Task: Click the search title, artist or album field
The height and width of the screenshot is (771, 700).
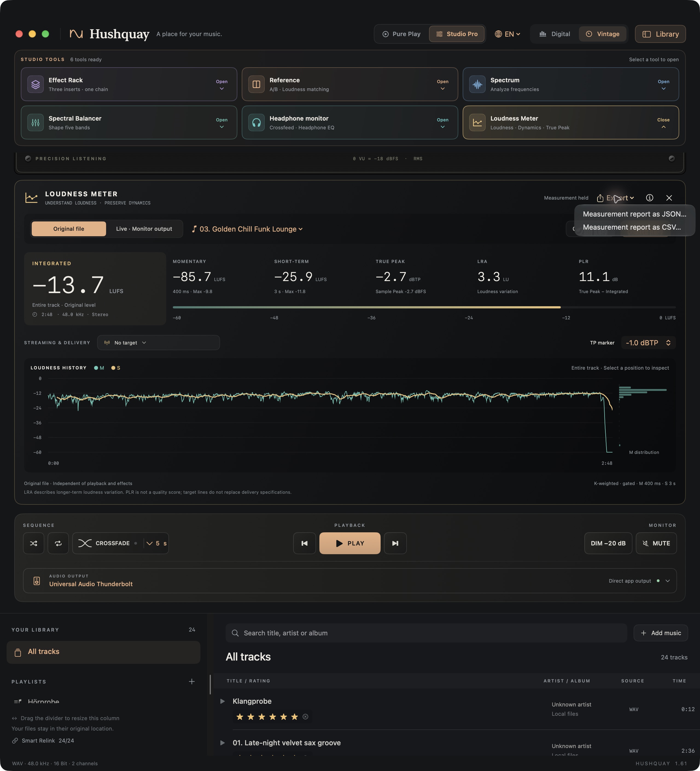Action: [x=426, y=633]
